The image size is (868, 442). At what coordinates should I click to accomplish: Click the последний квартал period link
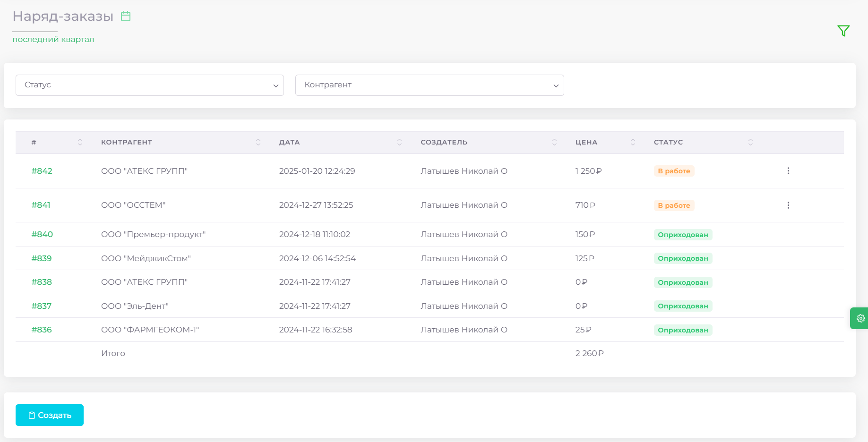(53, 39)
